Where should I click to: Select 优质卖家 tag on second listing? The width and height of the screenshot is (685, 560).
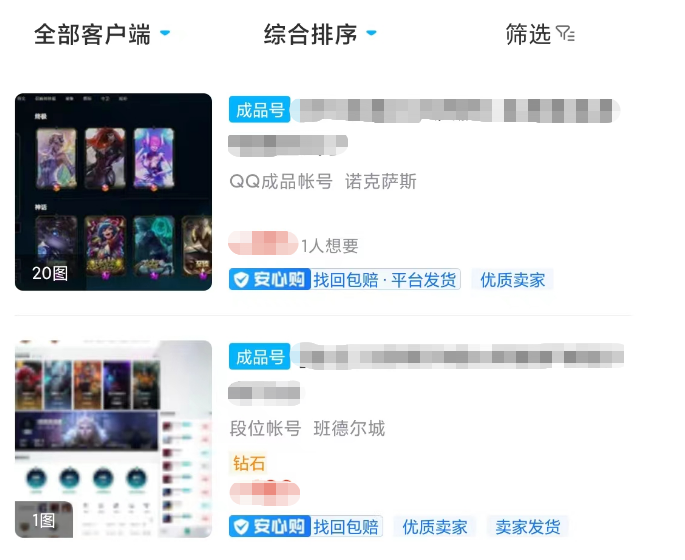435,527
